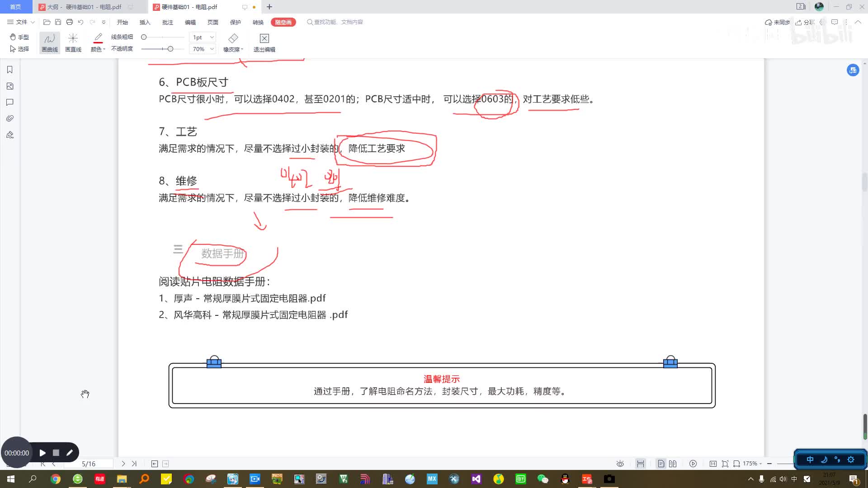Image resolution: width=868 pixels, height=488 pixels.
Task: Click 退出编辑 to exit drawing mode
Action: (x=264, y=43)
